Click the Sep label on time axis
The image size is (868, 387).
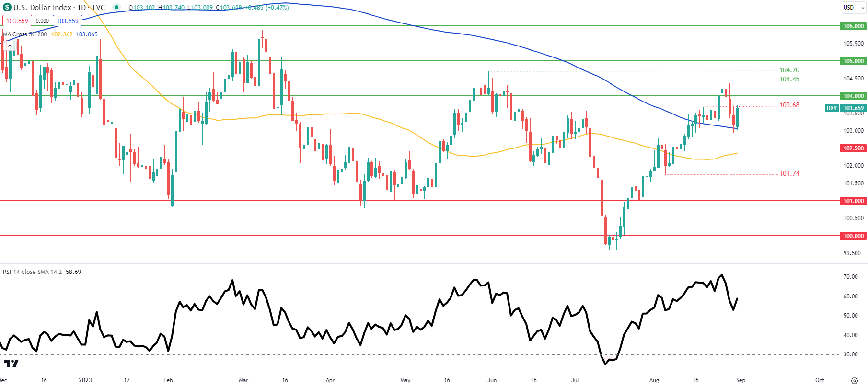(741, 380)
